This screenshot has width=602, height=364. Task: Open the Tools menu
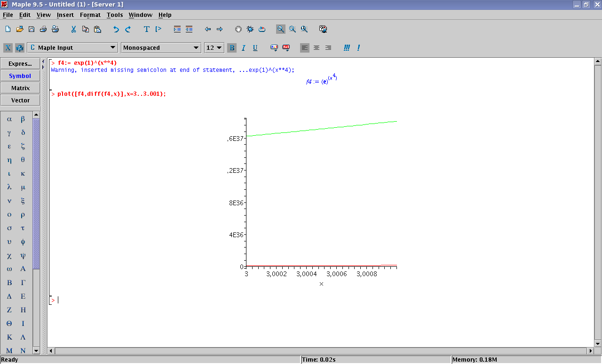[x=115, y=15]
